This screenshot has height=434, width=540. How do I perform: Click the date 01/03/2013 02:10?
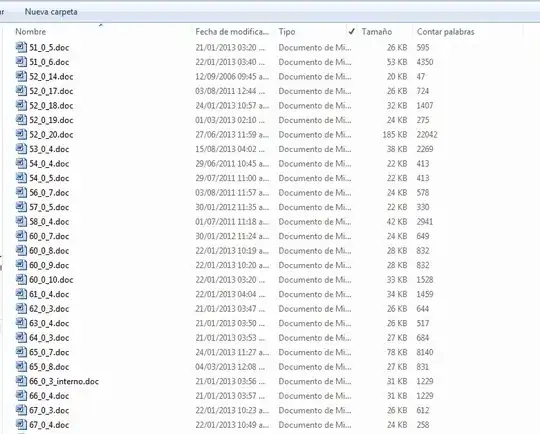pos(230,120)
